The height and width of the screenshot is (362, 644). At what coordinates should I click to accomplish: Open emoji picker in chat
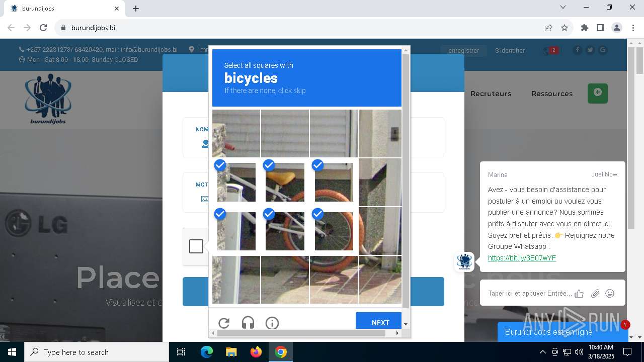point(610,293)
